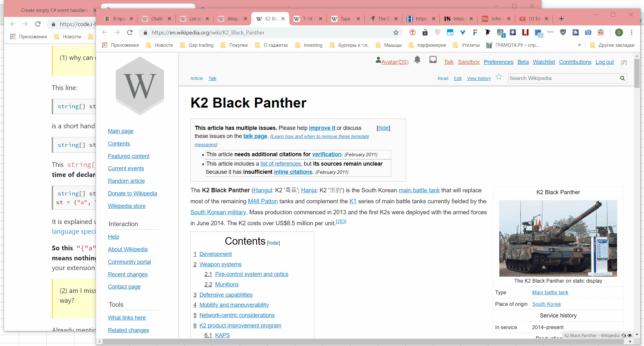This screenshot has width=644, height=346.
Task: Click the padlock extension icon
Action: [425, 32]
